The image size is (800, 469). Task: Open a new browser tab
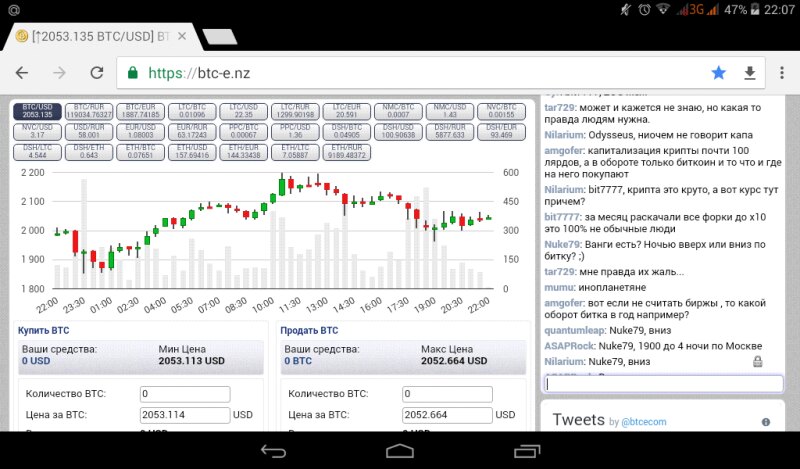click(x=218, y=37)
